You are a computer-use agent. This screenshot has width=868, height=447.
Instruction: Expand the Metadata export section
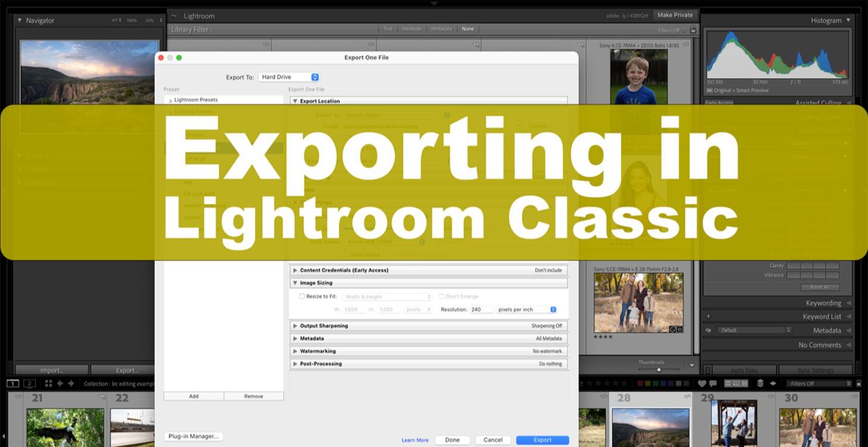point(295,338)
